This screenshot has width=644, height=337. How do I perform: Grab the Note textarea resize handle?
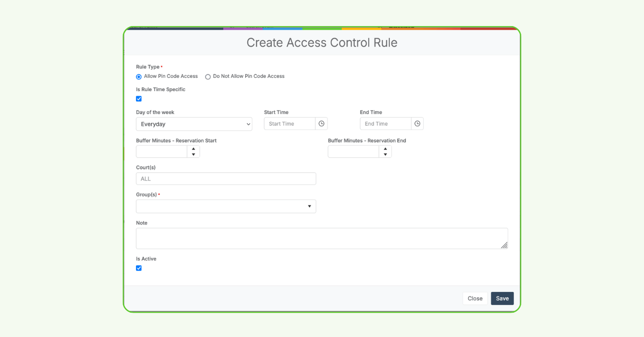(x=504, y=245)
